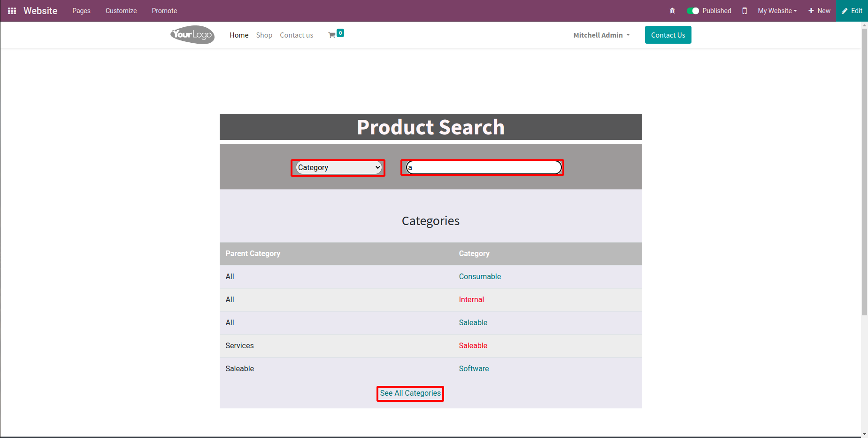Open the Category search-type dropdown
Viewport: 868px width, 438px height.
[x=338, y=168]
